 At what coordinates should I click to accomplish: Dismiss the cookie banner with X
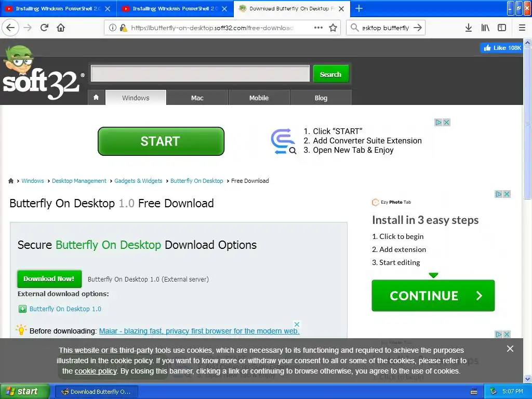[x=510, y=349]
